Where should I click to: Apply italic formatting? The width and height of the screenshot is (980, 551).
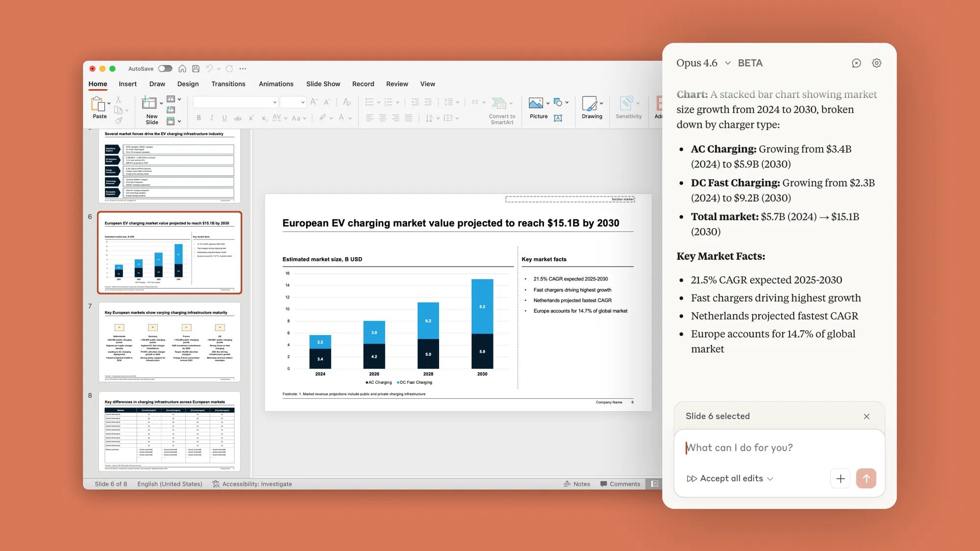[211, 118]
